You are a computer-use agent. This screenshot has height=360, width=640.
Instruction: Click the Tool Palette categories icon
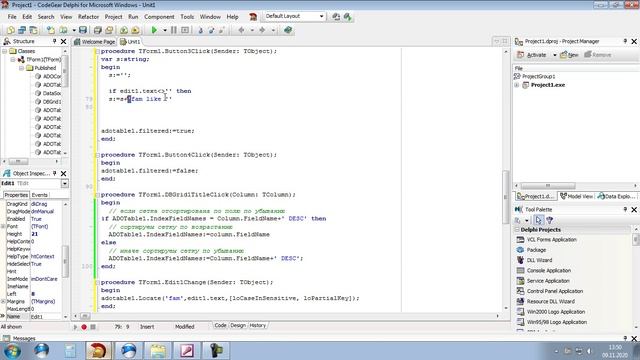coord(518,220)
